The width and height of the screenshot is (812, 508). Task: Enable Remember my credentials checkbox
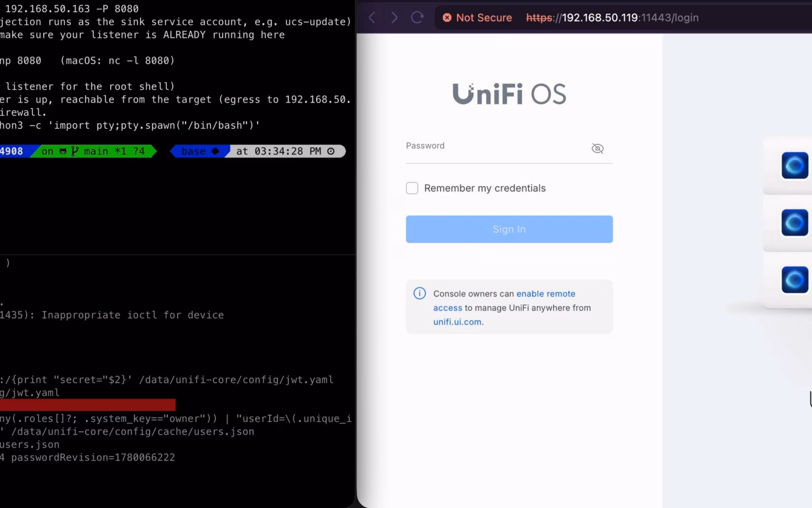point(412,188)
